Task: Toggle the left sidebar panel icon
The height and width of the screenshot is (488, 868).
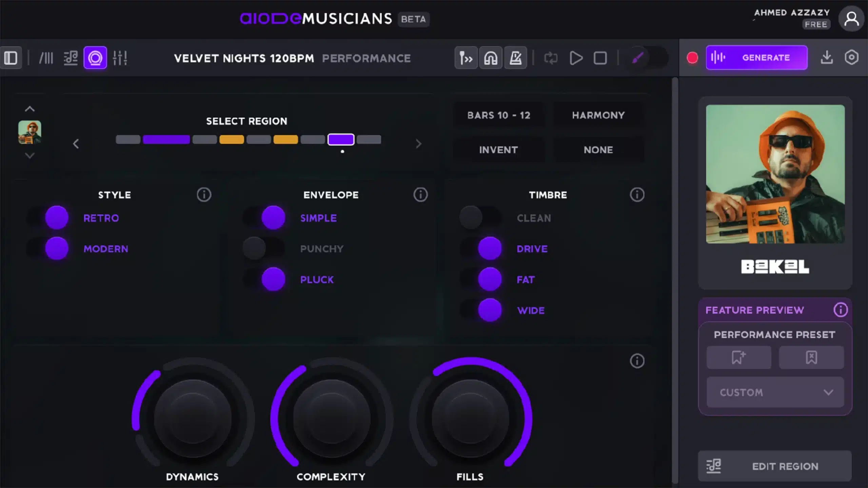Action: 11,58
